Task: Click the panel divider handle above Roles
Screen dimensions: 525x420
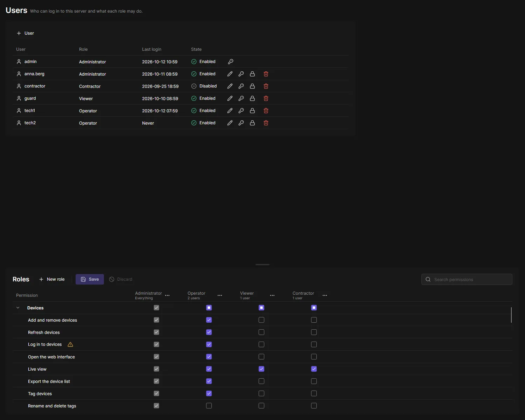Action: tap(262, 265)
